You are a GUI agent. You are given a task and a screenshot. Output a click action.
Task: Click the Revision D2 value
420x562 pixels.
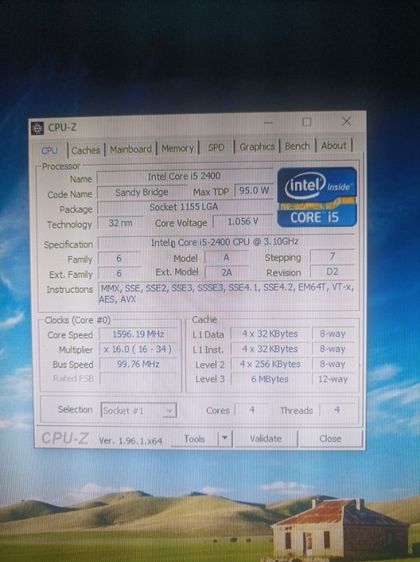[x=333, y=272]
